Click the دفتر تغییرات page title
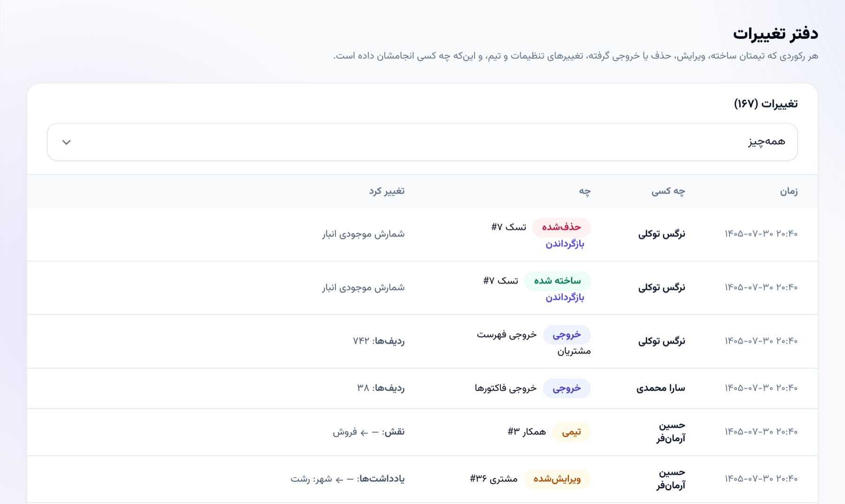The width and height of the screenshot is (845, 504). 776,33
